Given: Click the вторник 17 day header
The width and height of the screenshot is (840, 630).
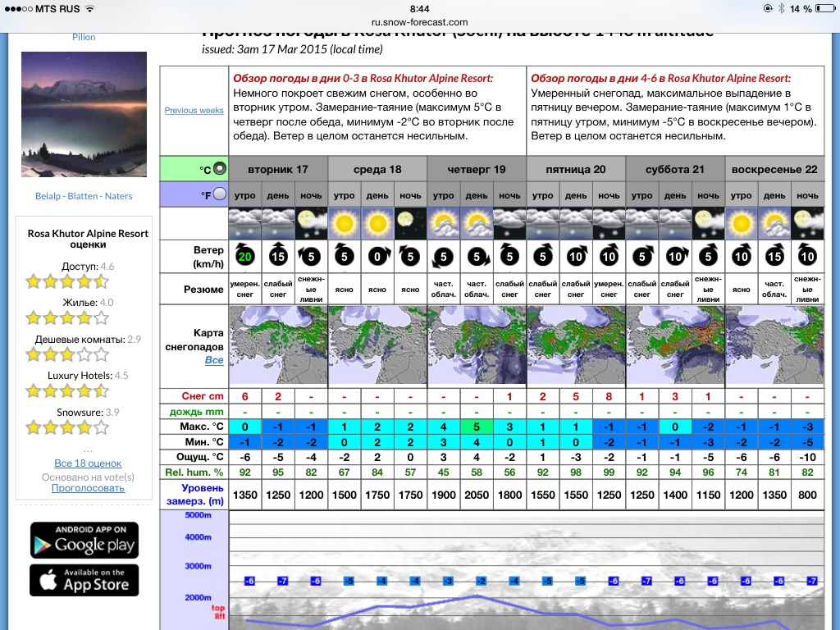Looking at the screenshot, I should click(x=278, y=169).
